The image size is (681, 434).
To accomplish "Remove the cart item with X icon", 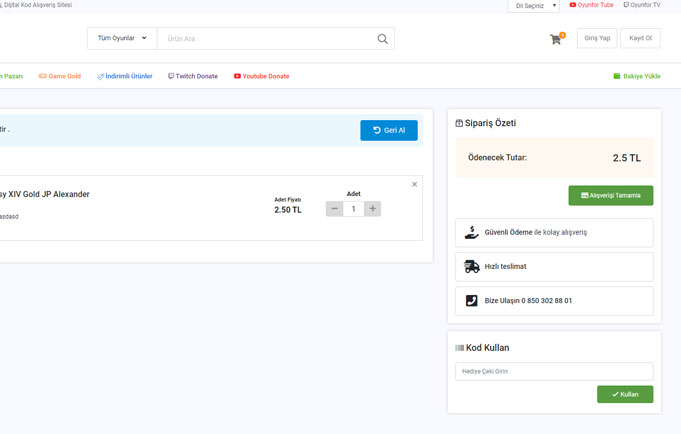I will pos(415,184).
